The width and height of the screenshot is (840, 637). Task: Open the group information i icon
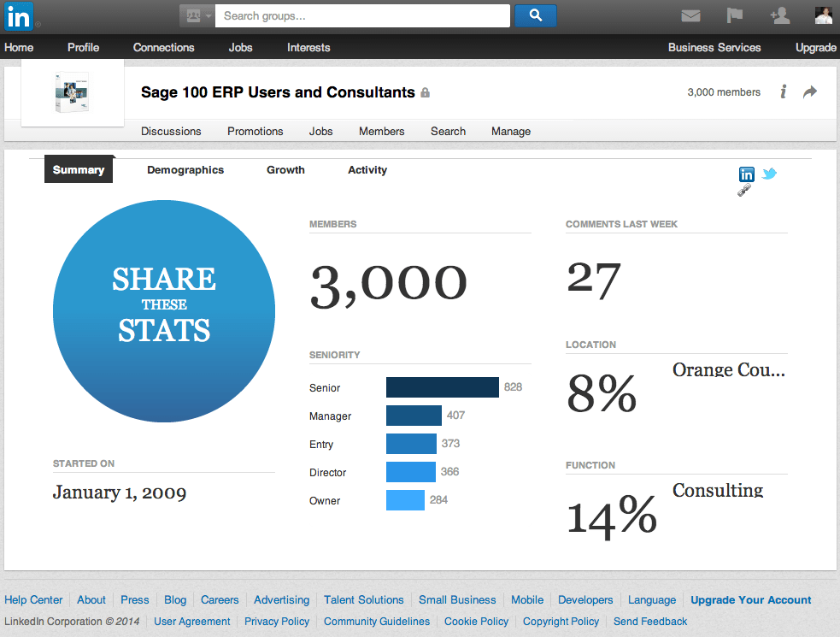784,91
